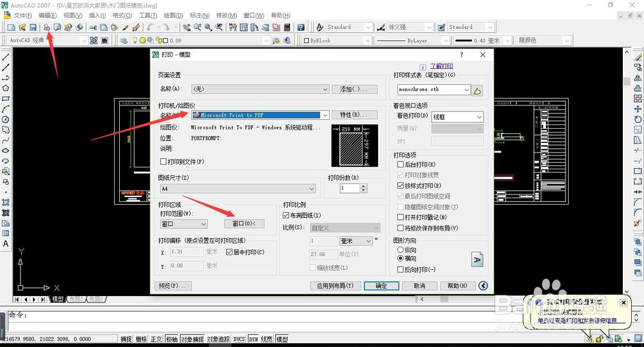644x347 pixels.
Task: Open plot range dropdown showing Window
Action: (184, 224)
